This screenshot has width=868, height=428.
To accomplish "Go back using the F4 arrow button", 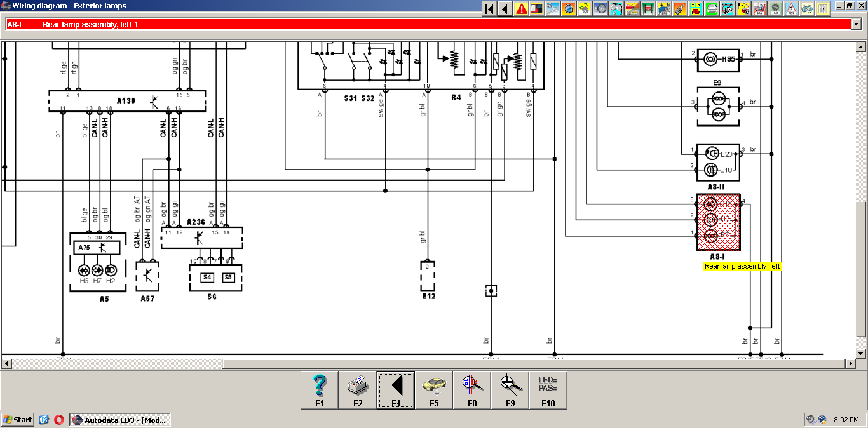I will [396, 390].
